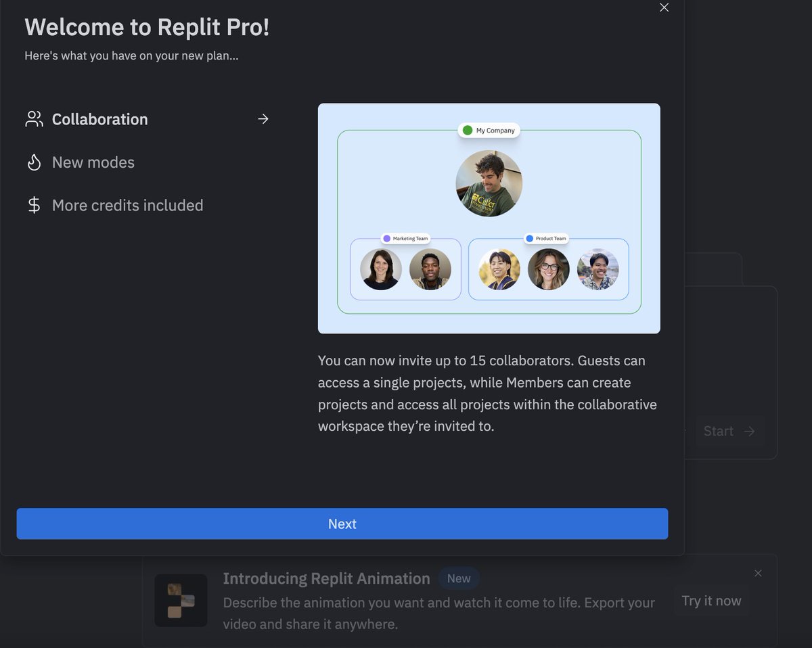Click the collaborators description paragraph
Viewport: 812px width, 648px height.
[x=487, y=394]
